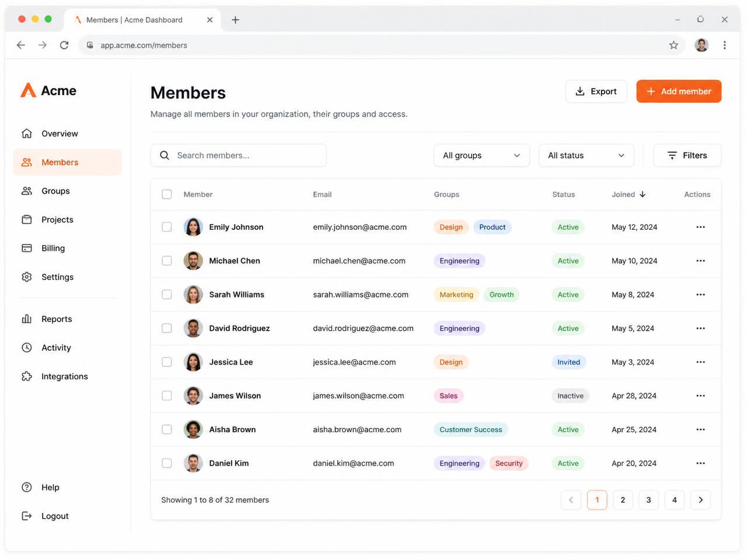Tick Sarah Williams' checkbox

tap(167, 295)
